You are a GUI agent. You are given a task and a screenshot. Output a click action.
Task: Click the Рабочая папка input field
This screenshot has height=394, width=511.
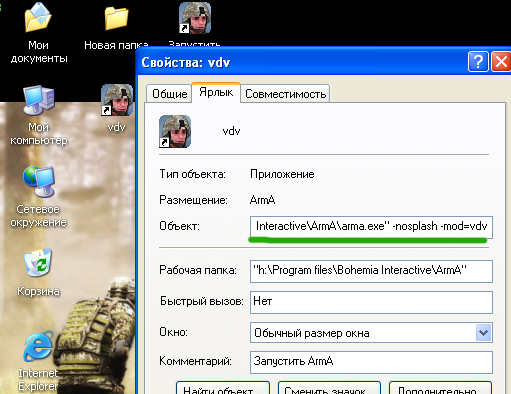tap(371, 271)
